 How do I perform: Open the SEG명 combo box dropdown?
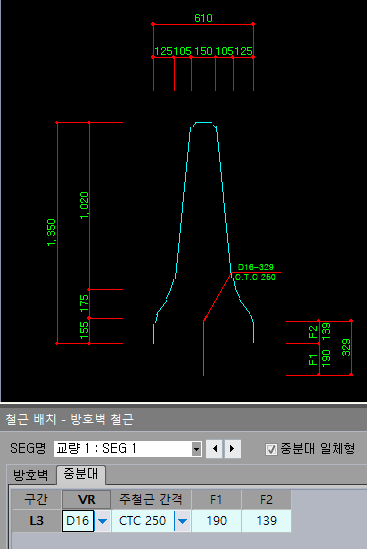tap(196, 449)
